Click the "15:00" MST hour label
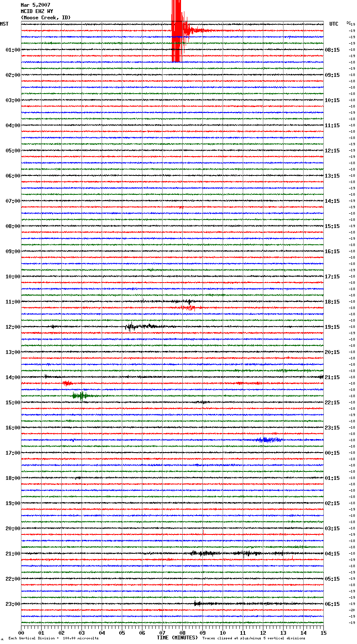The width and height of the screenshot is (357, 644). click(13, 403)
